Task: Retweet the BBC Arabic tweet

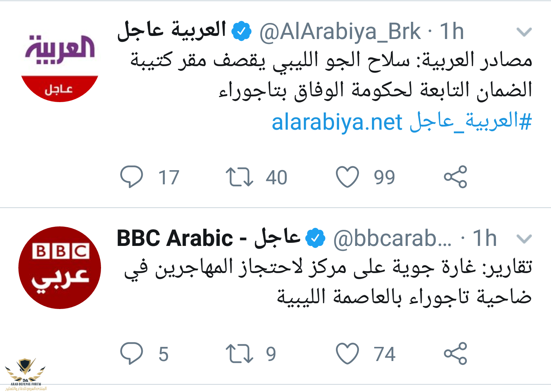Action: [240, 354]
